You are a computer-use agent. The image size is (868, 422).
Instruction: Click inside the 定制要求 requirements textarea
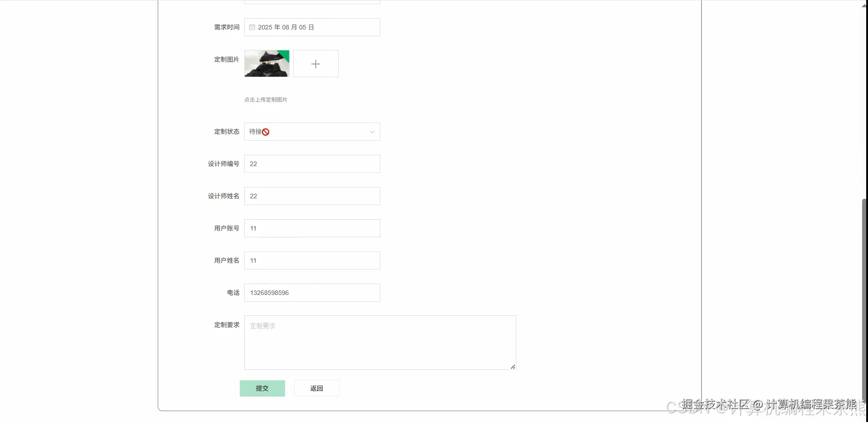[x=380, y=342]
